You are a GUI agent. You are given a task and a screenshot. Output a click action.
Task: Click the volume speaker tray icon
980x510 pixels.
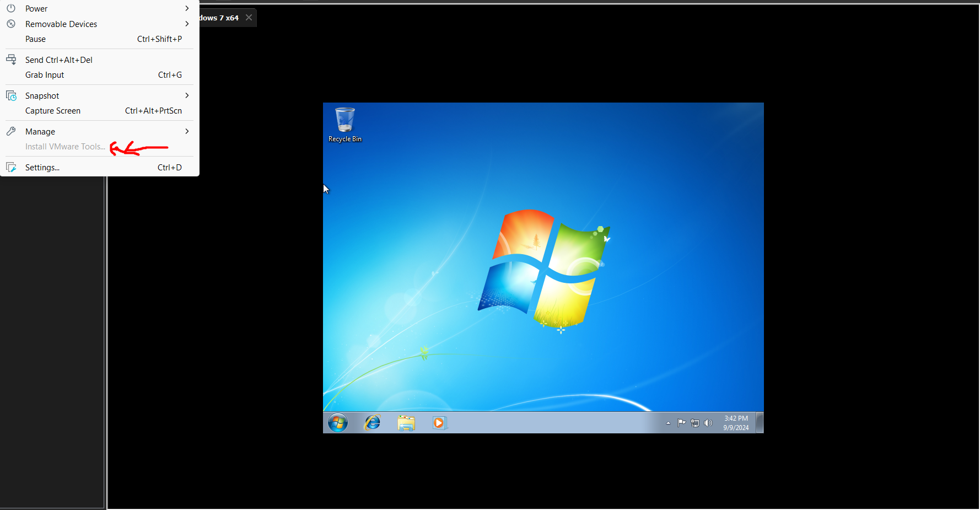(708, 423)
